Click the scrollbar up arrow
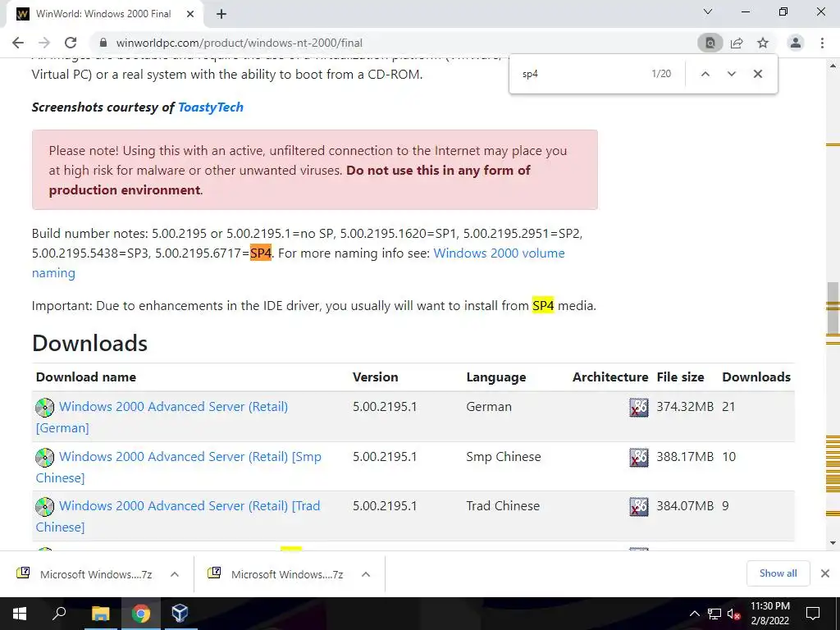 point(833,66)
